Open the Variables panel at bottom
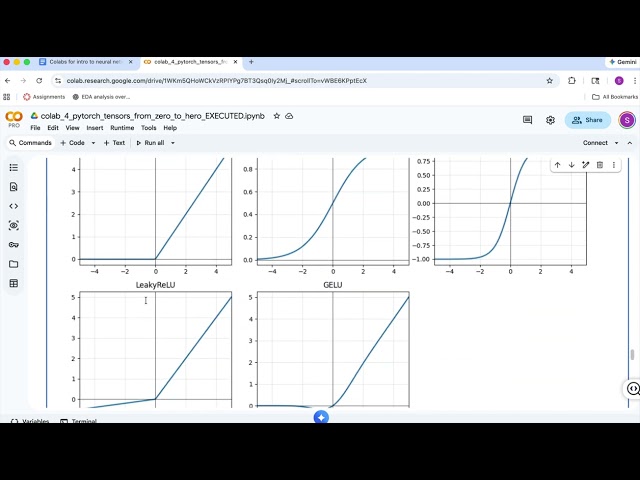This screenshot has height=480, width=640. coord(30,420)
